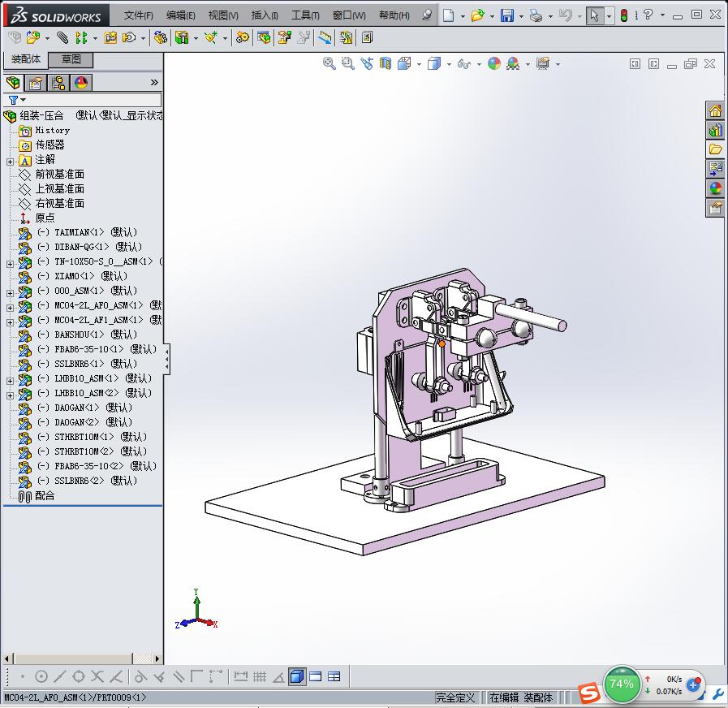728x708 pixels.
Task: Open the 工具(T) menu
Action: [x=305, y=15]
